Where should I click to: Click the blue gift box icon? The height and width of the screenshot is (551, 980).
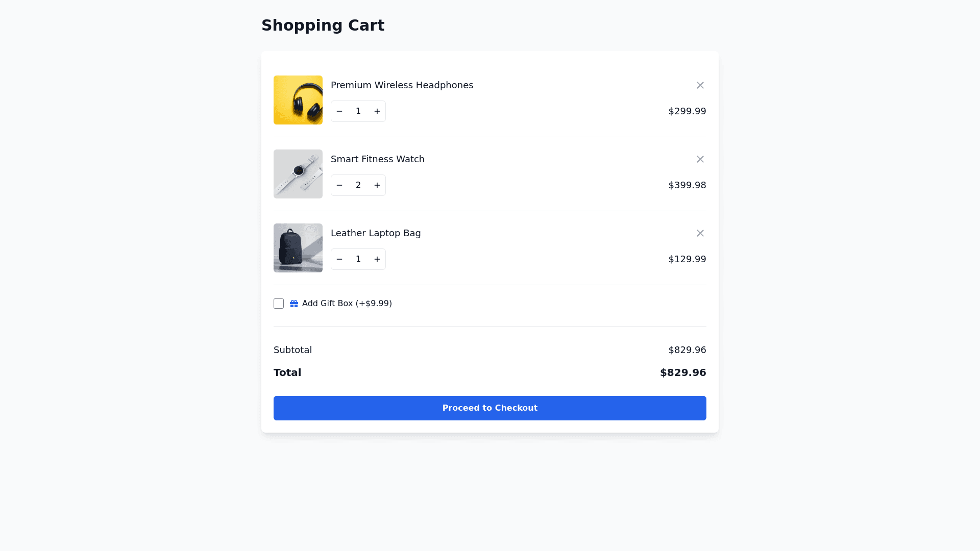click(294, 304)
